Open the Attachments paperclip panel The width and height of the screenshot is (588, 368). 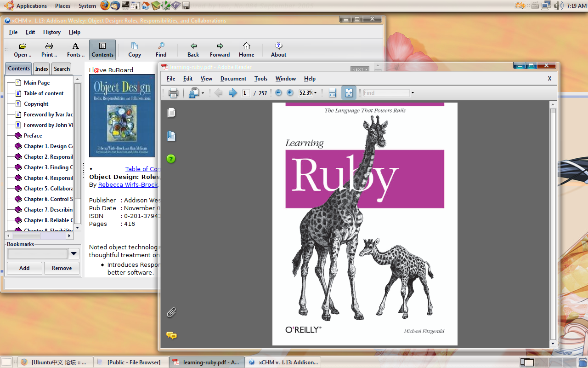[171, 313]
